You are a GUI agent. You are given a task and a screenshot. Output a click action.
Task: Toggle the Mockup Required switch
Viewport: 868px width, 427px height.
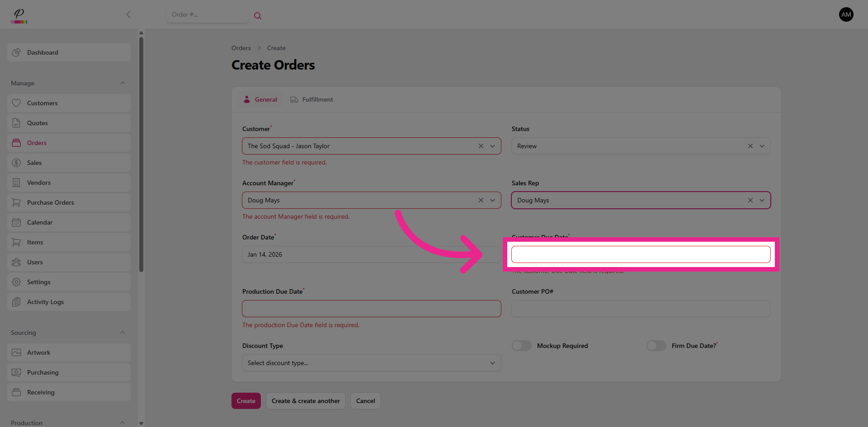tap(522, 346)
